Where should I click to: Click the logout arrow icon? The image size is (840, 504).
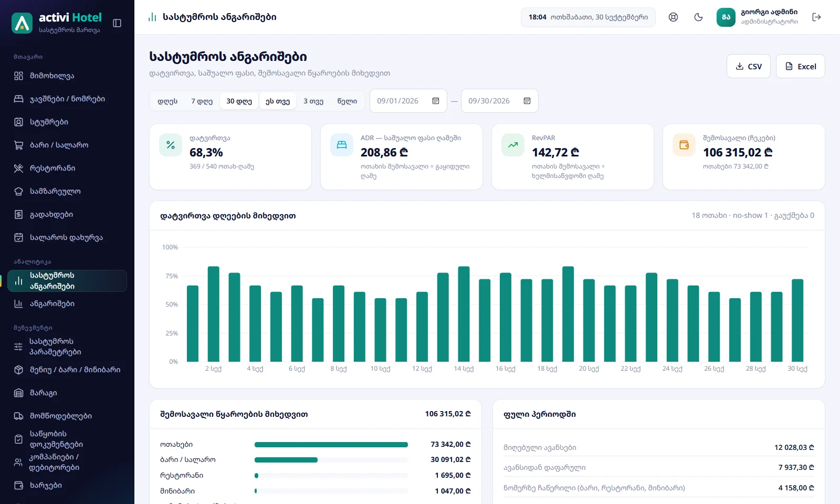coord(816,17)
